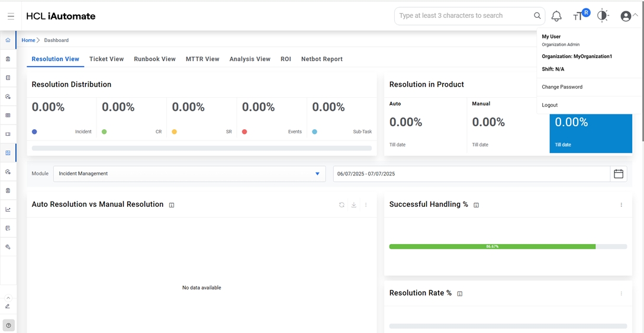The image size is (644, 333).
Task: Click the Resolution Rate gray progress bar
Action: [508, 326]
